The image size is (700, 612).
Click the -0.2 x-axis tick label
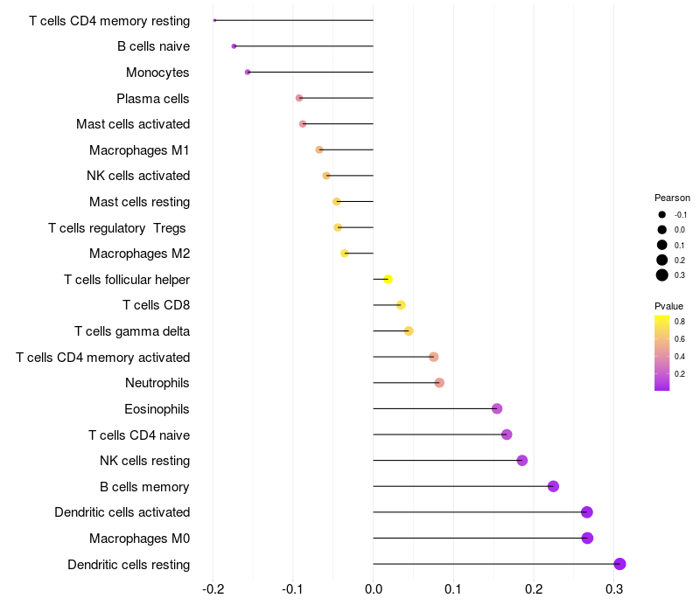[213, 589]
